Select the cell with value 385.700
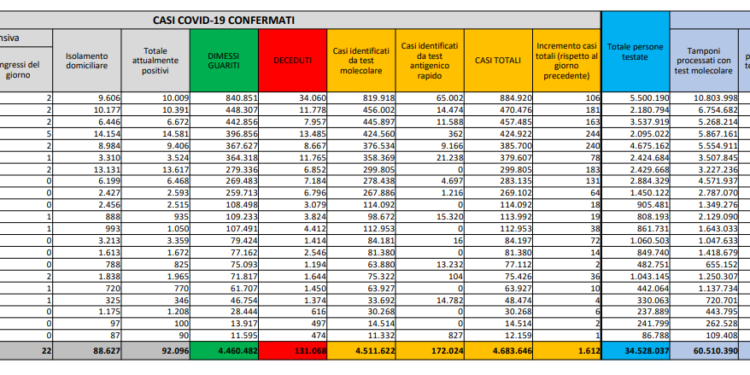 pos(498,145)
